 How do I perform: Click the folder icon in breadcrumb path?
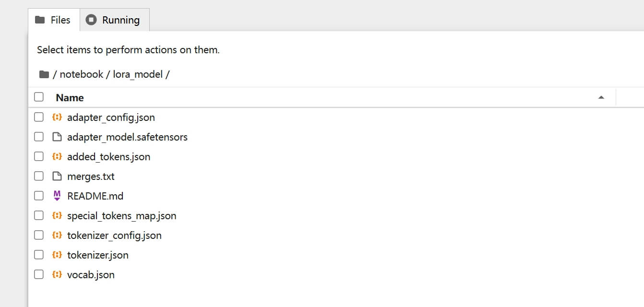click(x=44, y=74)
